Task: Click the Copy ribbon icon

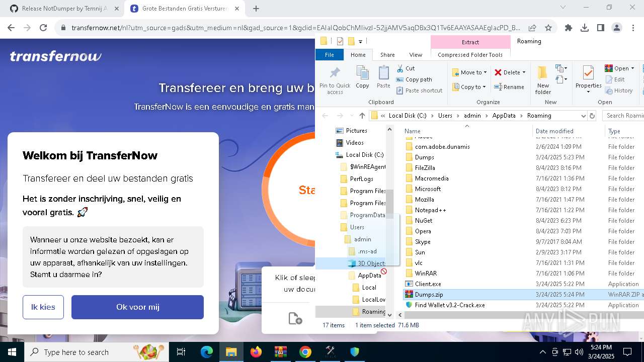Action: click(x=362, y=77)
